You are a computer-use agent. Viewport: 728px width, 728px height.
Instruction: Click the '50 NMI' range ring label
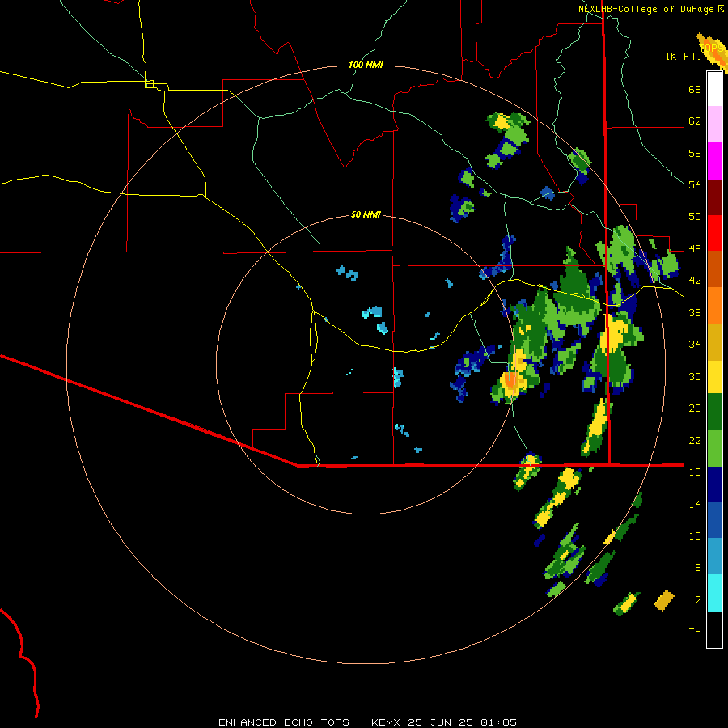(x=366, y=214)
